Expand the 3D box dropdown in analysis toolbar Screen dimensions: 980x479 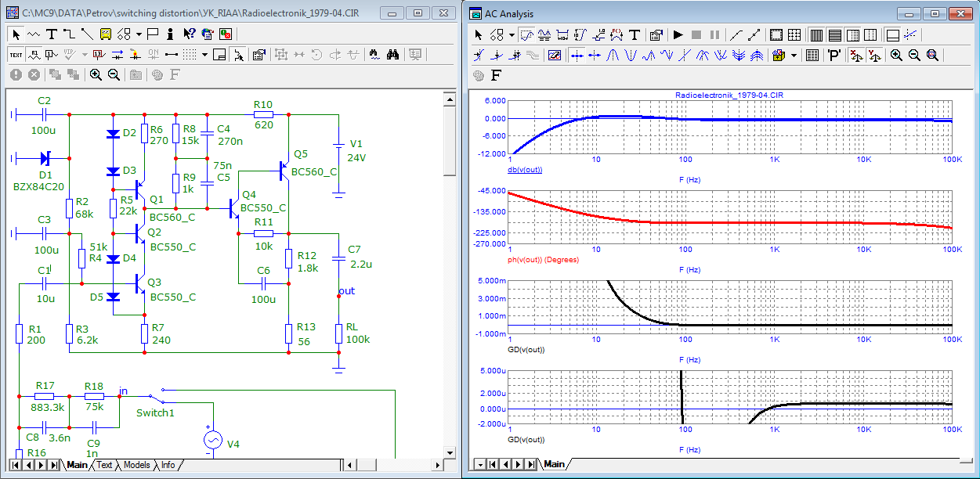click(794, 56)
